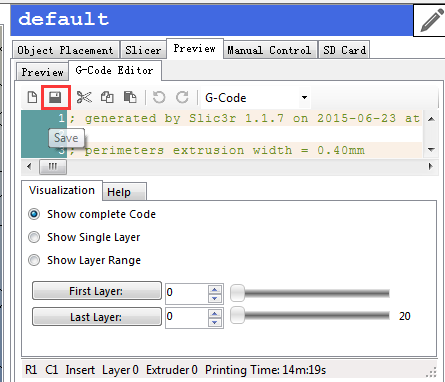Open the Help tab
This screenshot has height=382, width=445.
click(124, 192)
